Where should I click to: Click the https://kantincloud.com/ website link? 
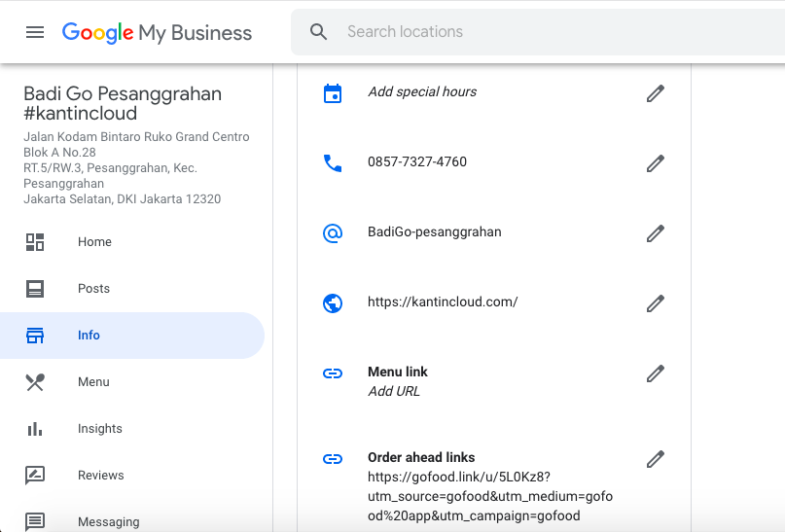click(x=443, y=301)
